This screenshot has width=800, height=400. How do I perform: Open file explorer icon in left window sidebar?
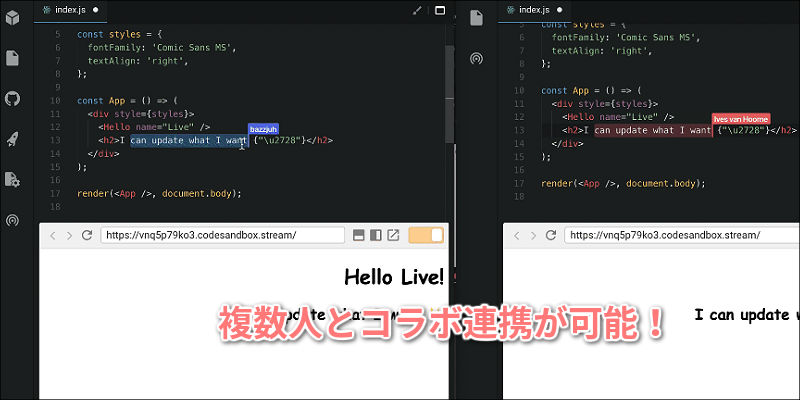12,58
